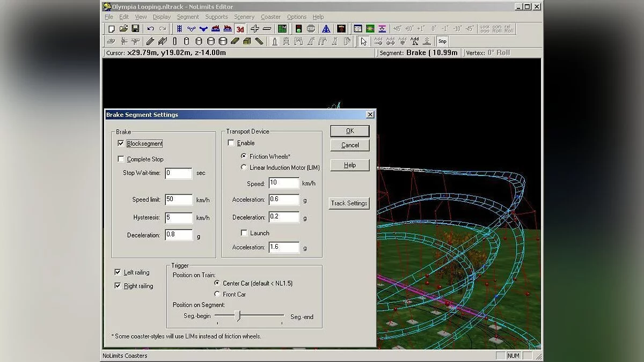The width and height of the screenshot is (644, 362).
Task: Open the File menu
Action: click(109, 17)
